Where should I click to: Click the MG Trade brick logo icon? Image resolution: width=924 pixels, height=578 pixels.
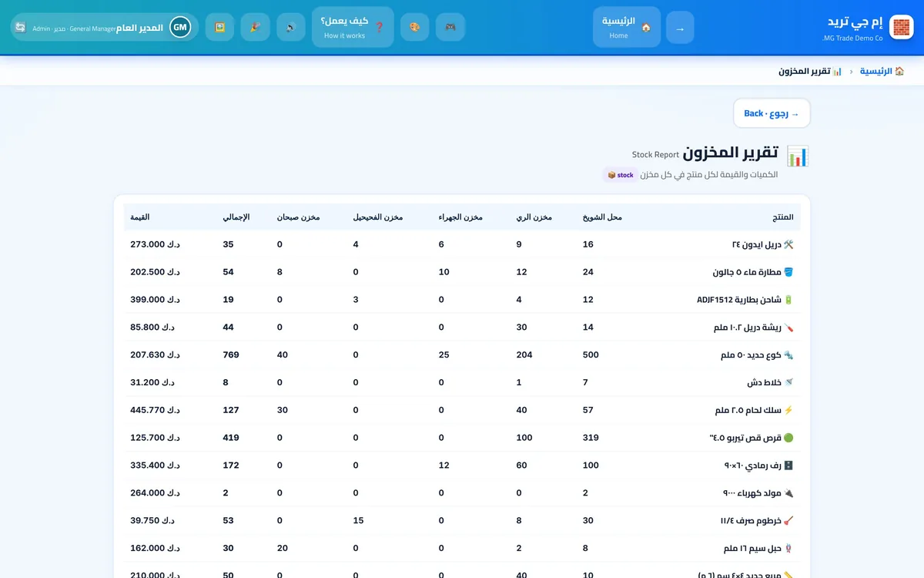[x=901, y=27]
